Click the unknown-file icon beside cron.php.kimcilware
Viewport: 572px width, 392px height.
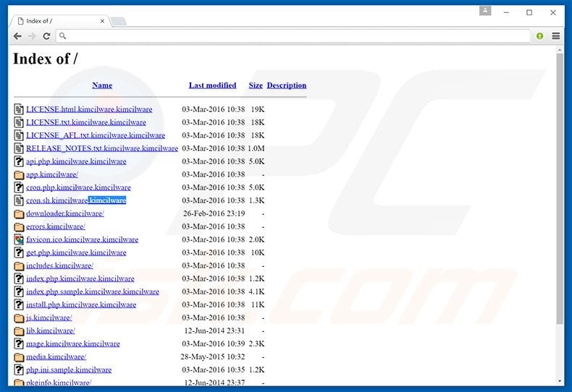point(19,187)
